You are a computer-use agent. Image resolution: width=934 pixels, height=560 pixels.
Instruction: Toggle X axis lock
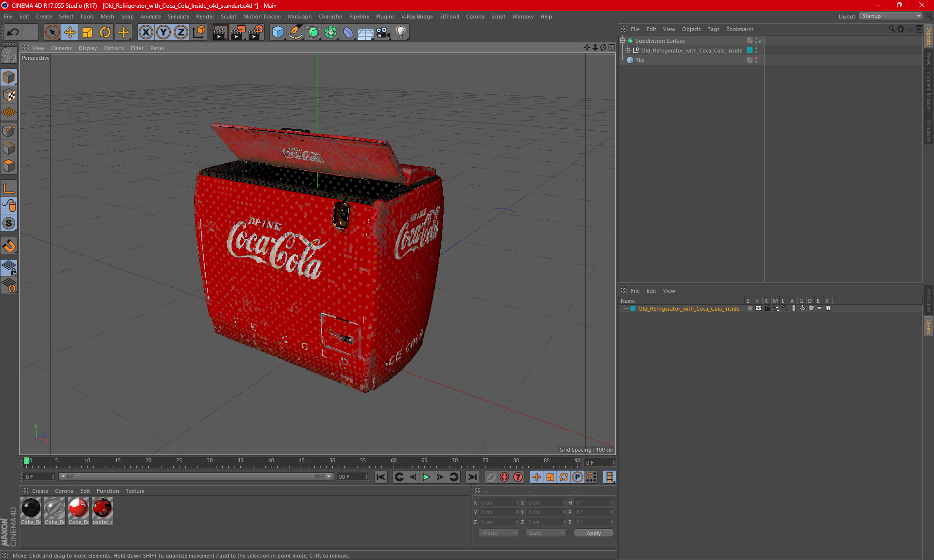[145, 33]
